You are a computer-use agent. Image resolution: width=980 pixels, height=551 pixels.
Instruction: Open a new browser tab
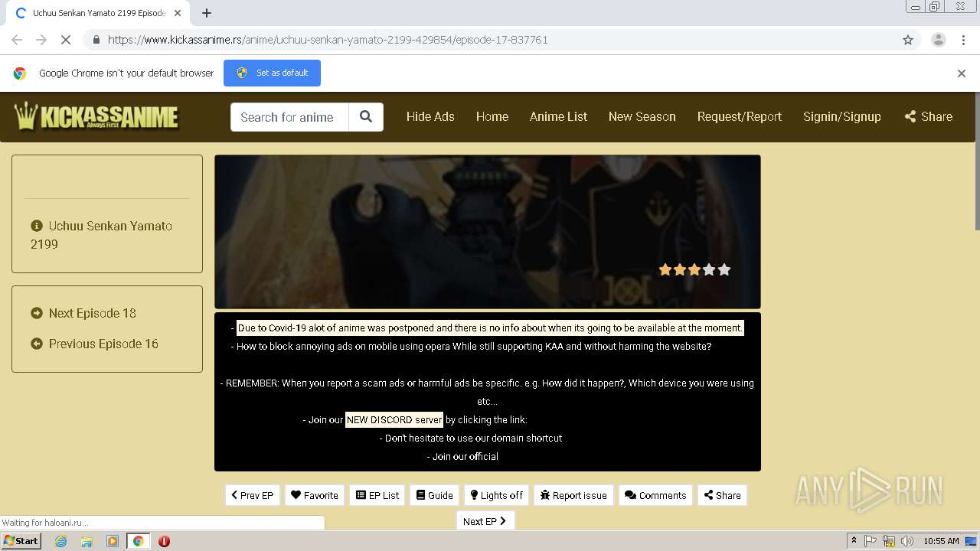point(207,13)
